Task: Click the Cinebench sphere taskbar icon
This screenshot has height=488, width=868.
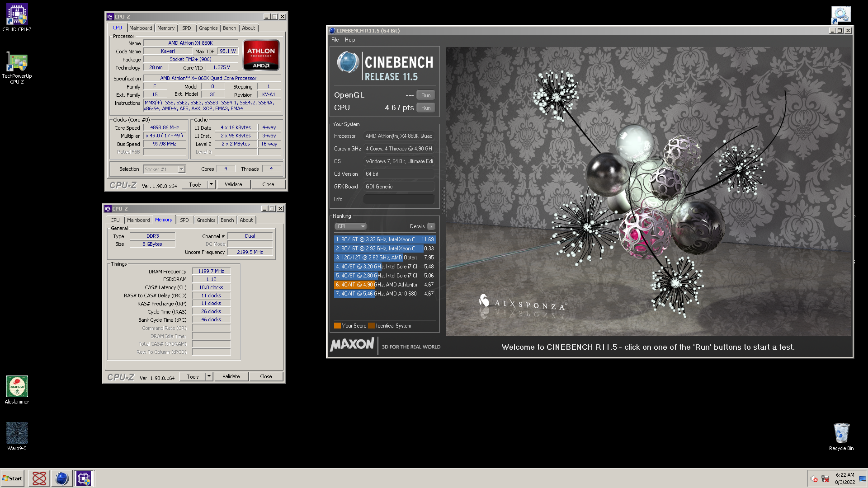Action: pyautogui.click(x=61, y=478)
